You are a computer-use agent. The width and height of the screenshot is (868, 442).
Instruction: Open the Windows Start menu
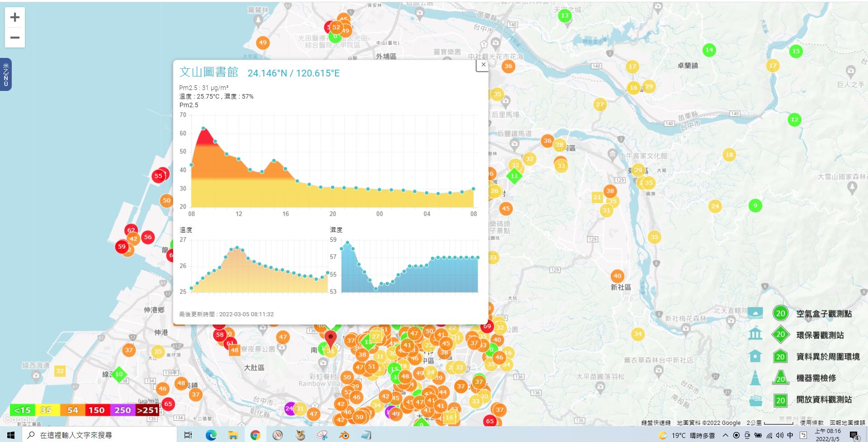[x=11, y=435]
